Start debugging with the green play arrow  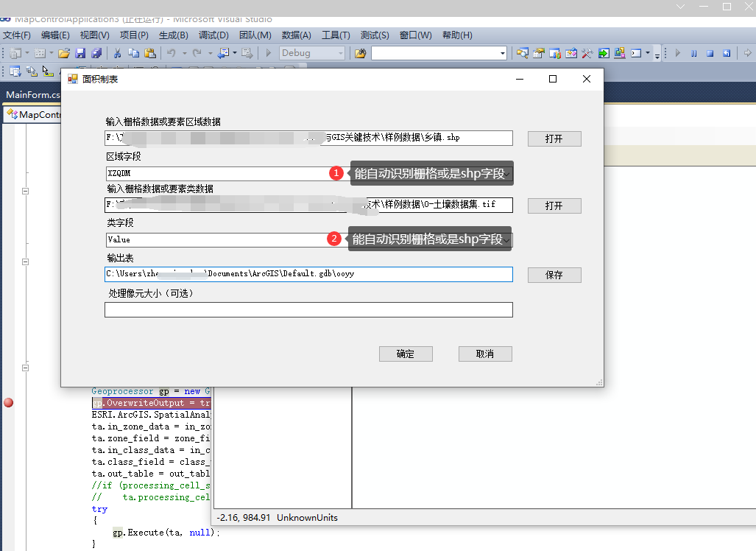pyautogui.click(x=677, y=53)
